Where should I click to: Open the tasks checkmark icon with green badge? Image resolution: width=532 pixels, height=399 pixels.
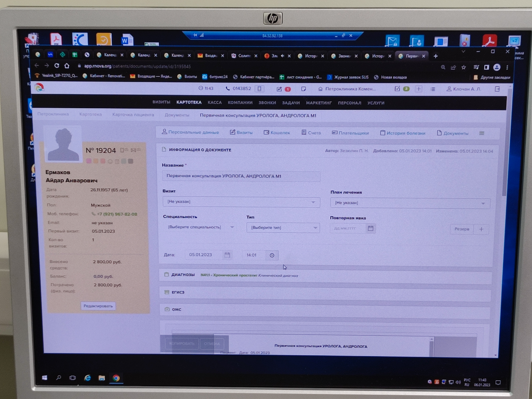tap(397, 89)
